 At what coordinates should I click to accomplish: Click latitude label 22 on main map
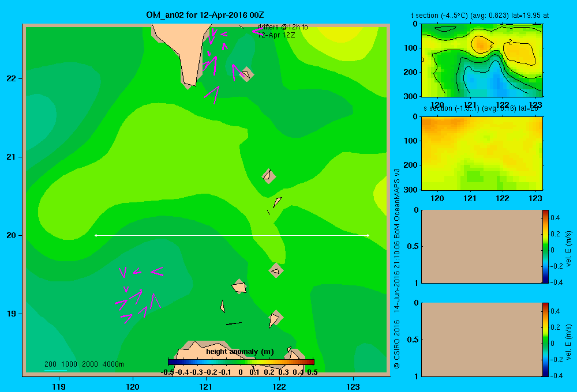pyautogui.click(x=11, y=78)
